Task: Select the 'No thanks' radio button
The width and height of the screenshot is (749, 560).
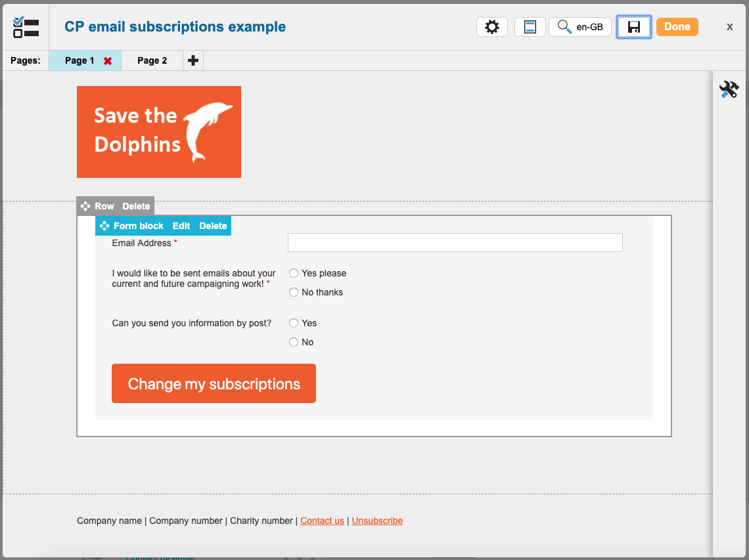Action: point(294,292)
